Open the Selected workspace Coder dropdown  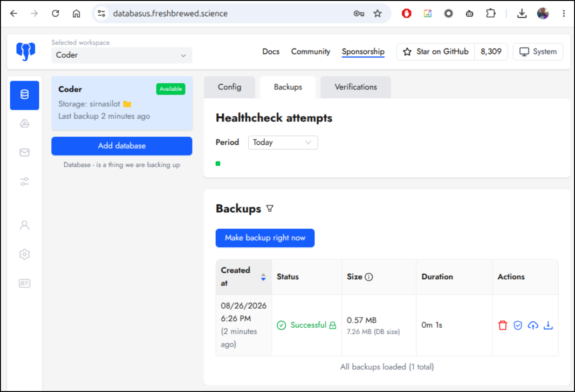tap(122, 55)
